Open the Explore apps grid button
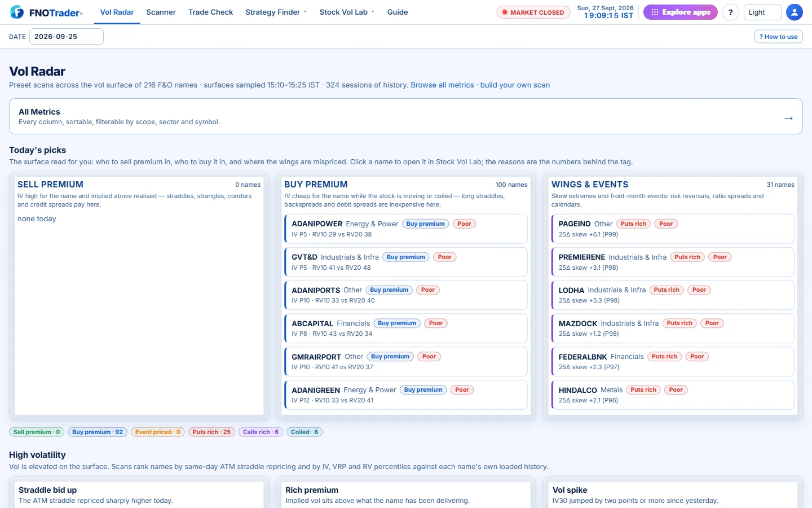Image resolution: width=812 pixels, height=508 pixels. pyautogui.click(x=680, y=12)
